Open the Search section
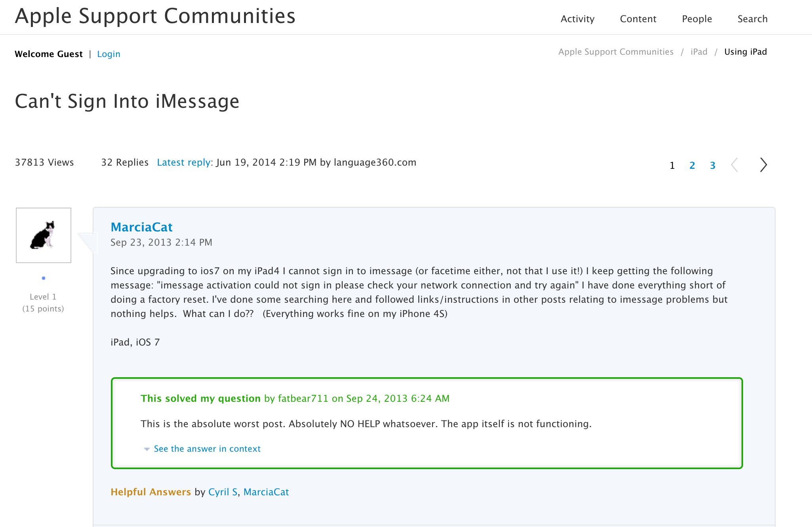The width and height of the screenshot is (812, 527). point(752,19)
